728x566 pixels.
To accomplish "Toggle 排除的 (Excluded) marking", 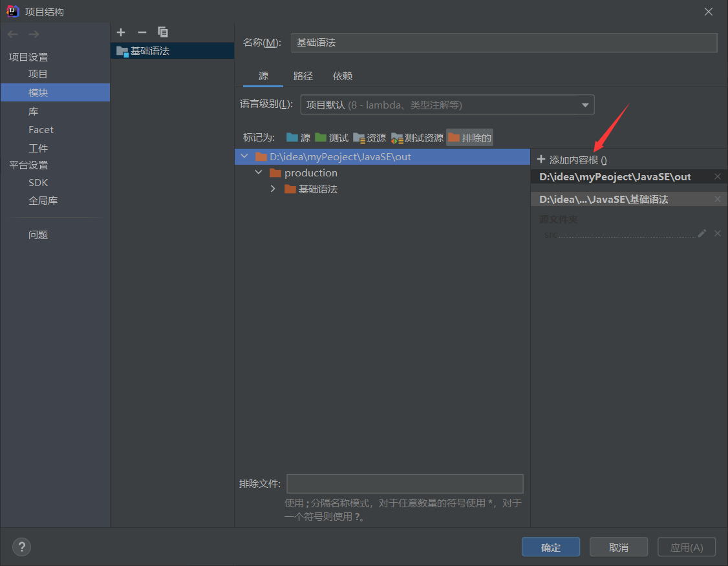I will click(x=469, y=138).
